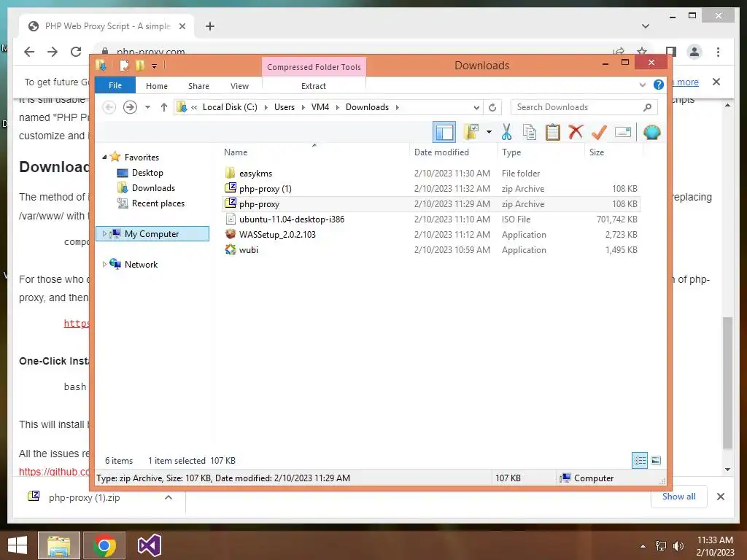Open dropdown arrow after VM4 breadcrumb
Screen dimensions: 747x560
(337, 107)
